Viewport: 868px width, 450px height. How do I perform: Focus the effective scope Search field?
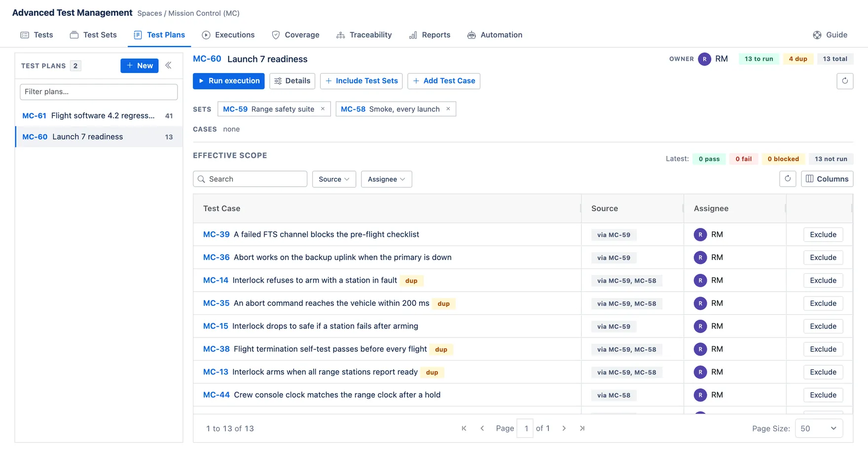[250, 179]
